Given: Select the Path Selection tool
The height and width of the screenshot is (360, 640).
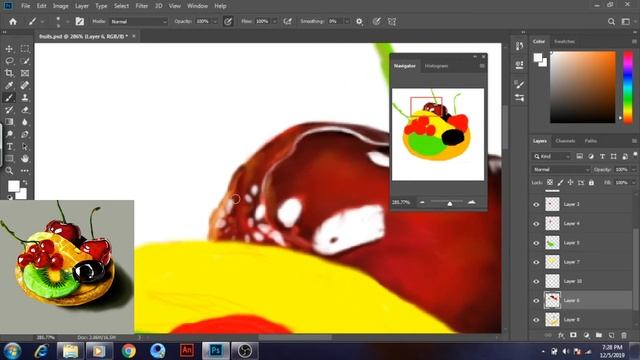Looking at the screenshot, I should pos(25,147).
